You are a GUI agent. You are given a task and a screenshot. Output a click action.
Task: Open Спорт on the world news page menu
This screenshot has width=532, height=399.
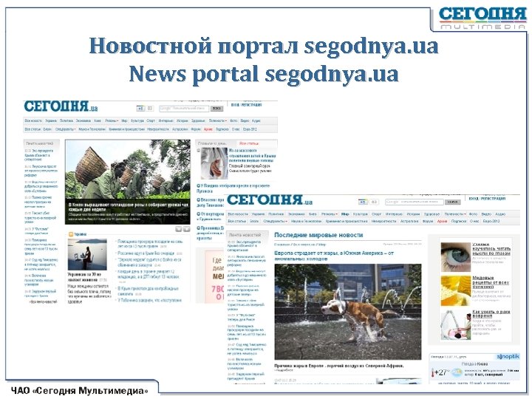coord(377,214)
